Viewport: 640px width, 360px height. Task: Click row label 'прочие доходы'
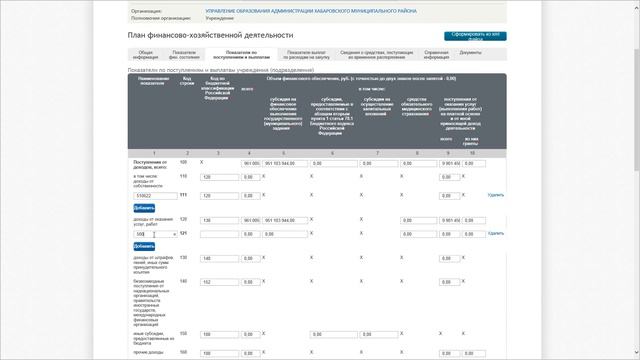point(147,352)
